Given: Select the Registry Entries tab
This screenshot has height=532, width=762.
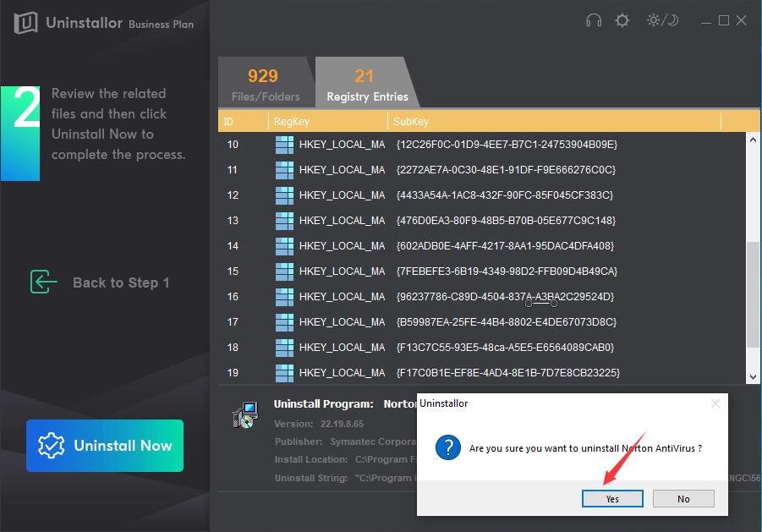Looking at the screenshot, I should click(367, 83).
